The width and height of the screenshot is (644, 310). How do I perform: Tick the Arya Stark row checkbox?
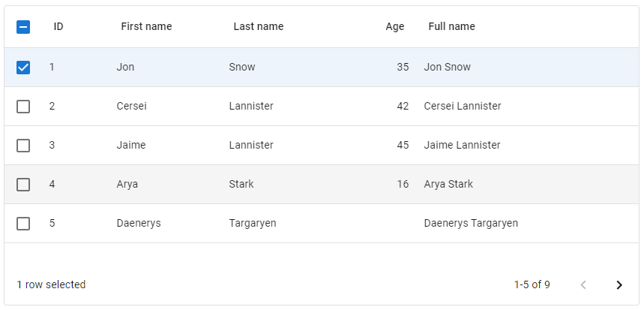point(23,185)
